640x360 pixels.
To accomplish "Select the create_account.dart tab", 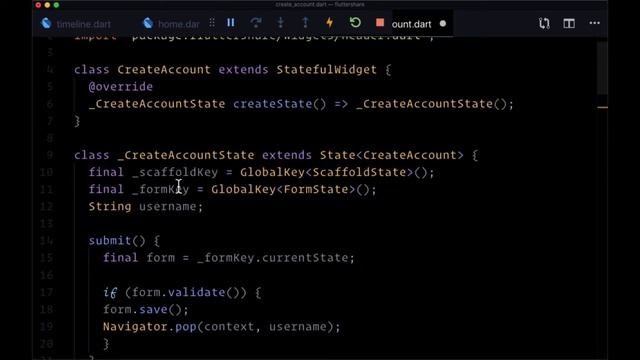I will coord(411,24).
